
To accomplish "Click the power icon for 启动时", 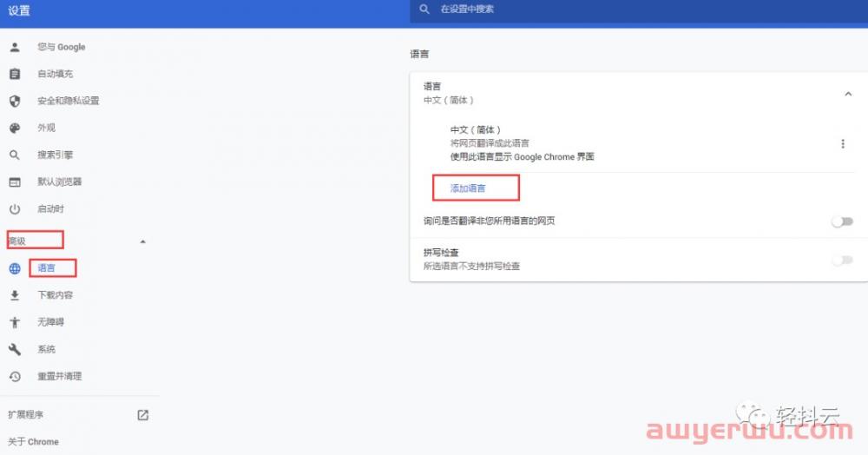I will click(15, 209).
